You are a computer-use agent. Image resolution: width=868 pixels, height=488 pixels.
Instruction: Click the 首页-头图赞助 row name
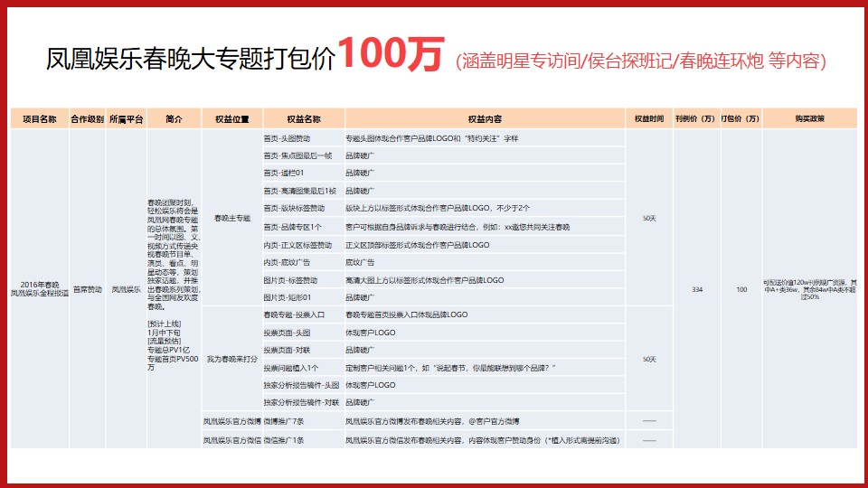(x=287, y=138)
